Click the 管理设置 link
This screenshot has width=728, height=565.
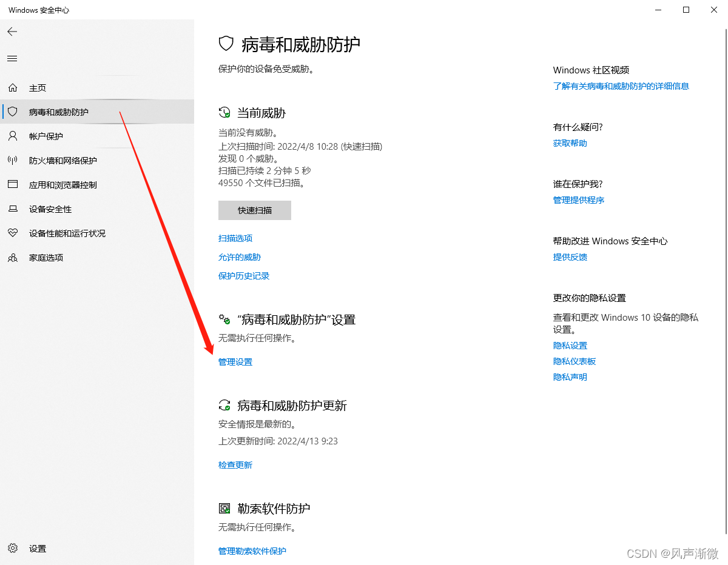[x=235, y=362]
